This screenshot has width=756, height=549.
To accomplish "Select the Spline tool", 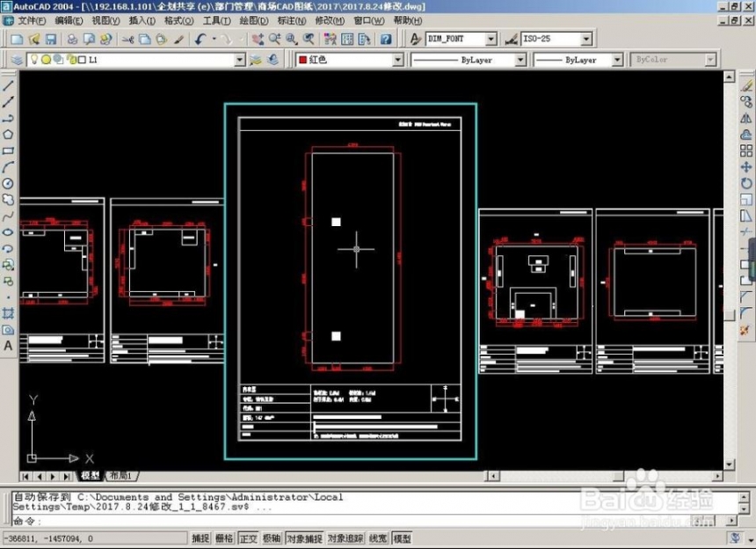I will [x=8, y=216].
